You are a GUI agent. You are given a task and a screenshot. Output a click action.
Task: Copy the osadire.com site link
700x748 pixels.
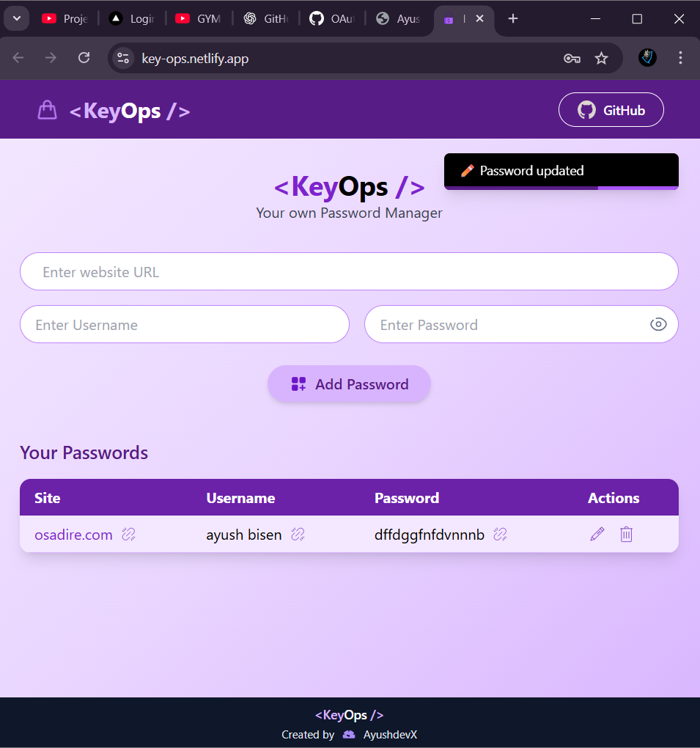click(129, 535)
